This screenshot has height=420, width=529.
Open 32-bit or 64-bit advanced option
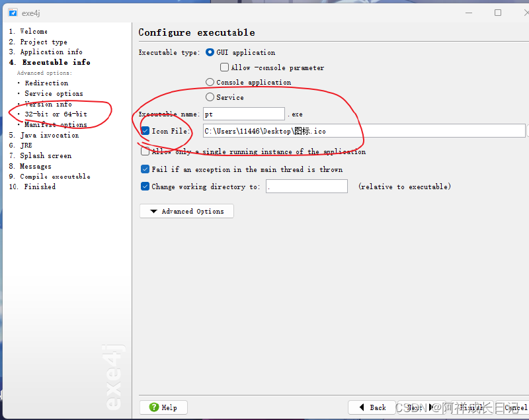[x=56, y=114]
